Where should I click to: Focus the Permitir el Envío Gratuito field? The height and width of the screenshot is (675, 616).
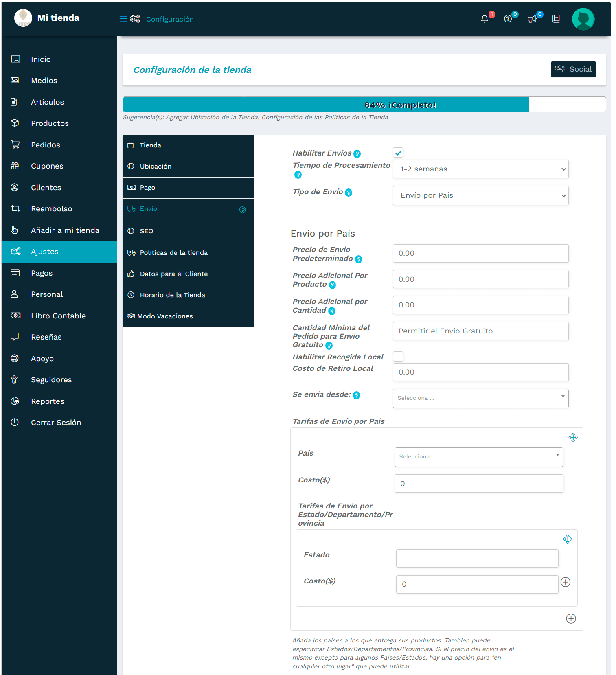pos(481,331)
